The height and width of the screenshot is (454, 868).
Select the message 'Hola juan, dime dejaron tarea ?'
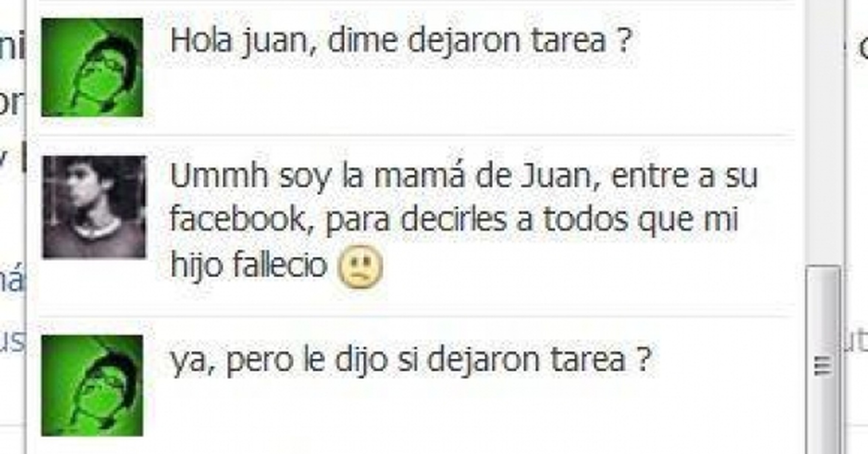(x=401, y=41)
